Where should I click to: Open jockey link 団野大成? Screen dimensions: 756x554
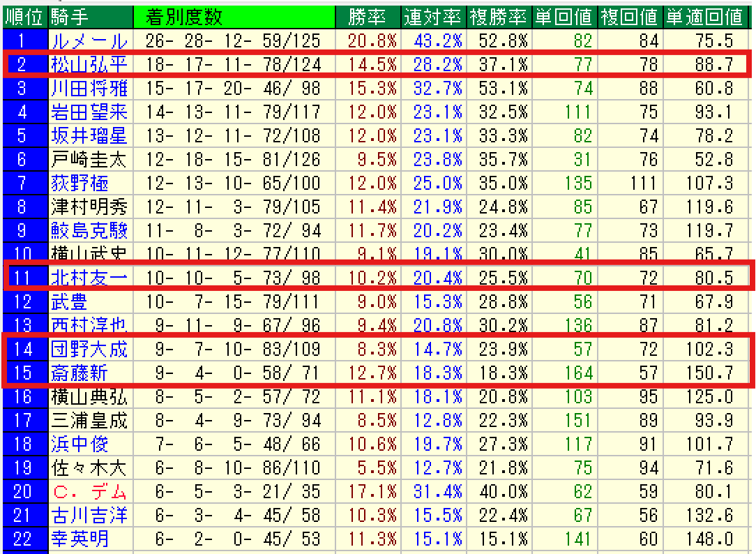(90, 349)
